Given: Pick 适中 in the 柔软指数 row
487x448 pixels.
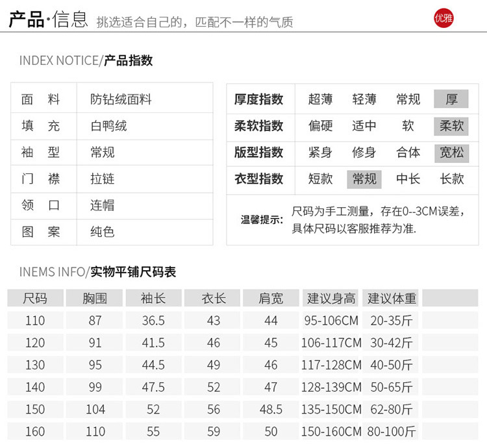Looking at the screenshot, I should coord(364,126).
